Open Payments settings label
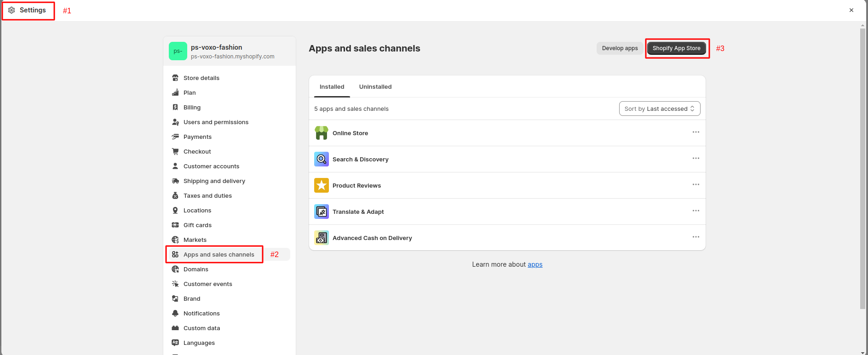The width and height of the screenshot is (868, 355). pos(198,137)
